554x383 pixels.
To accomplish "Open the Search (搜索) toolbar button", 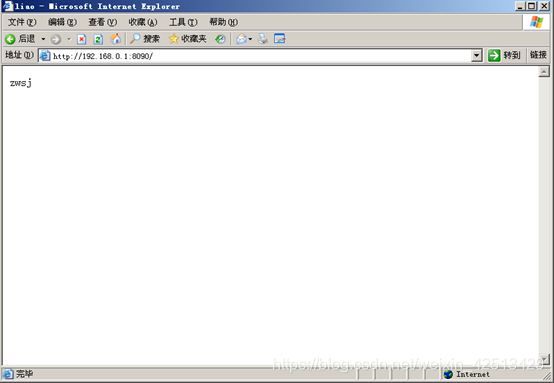I will pyautogui.click(x=145, y=39).
